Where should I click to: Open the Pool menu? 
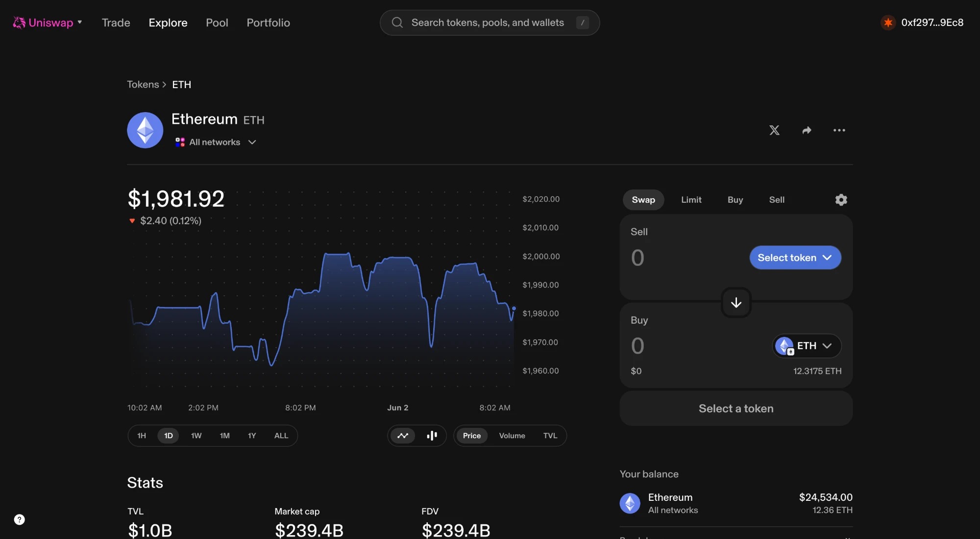pyautogui.click(x=217, y=23)
